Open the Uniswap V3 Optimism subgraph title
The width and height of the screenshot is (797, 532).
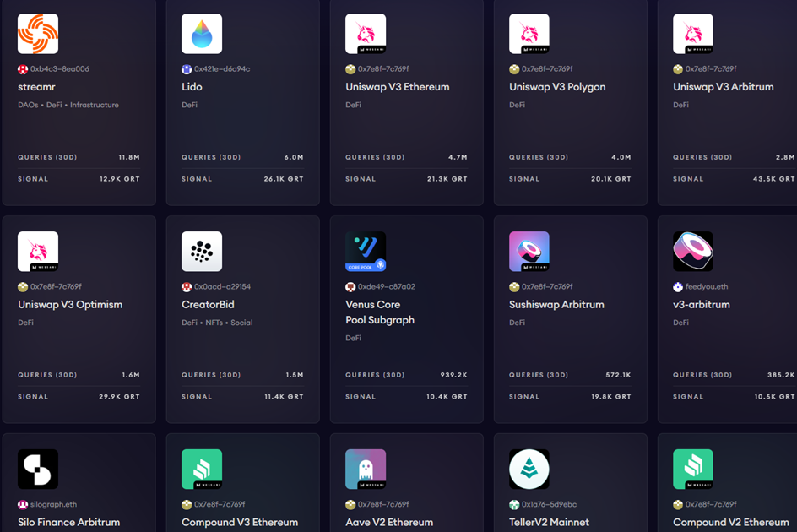pos(70,305)
